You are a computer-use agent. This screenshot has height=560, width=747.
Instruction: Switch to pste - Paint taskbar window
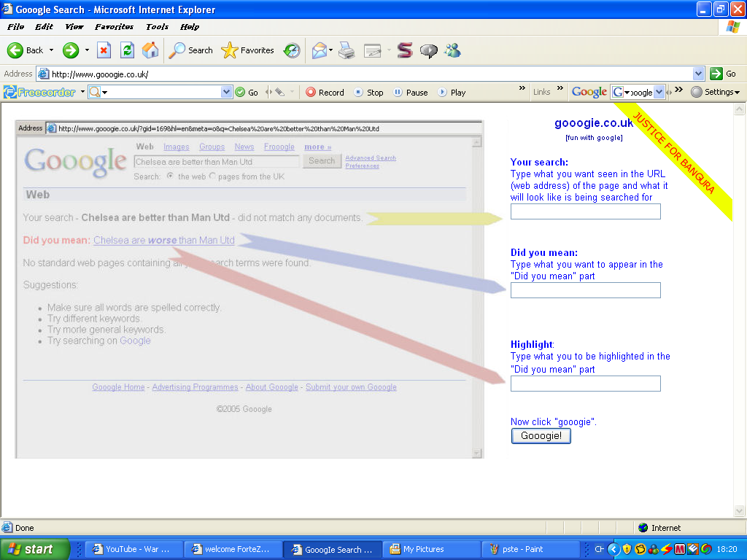[x=531, y=549]
